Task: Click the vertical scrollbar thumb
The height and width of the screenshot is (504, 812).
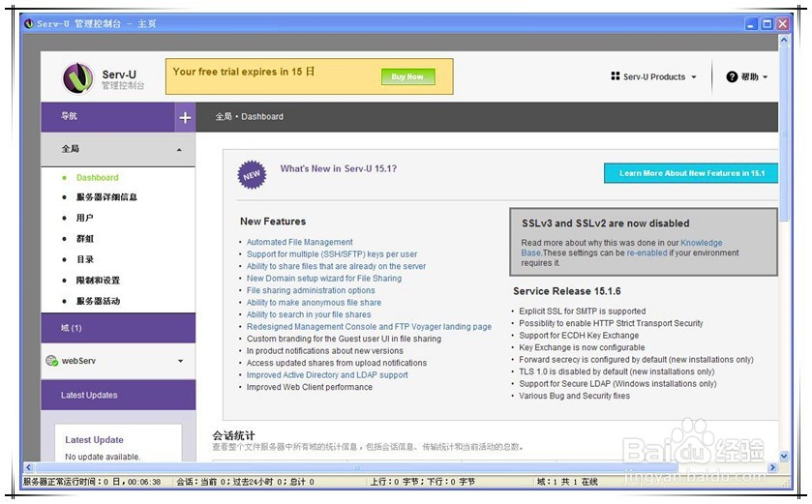Action: tap(784, 134)
